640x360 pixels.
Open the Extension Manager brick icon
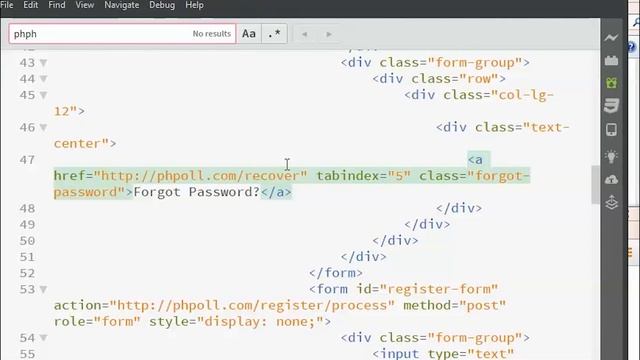coord(611,60)
